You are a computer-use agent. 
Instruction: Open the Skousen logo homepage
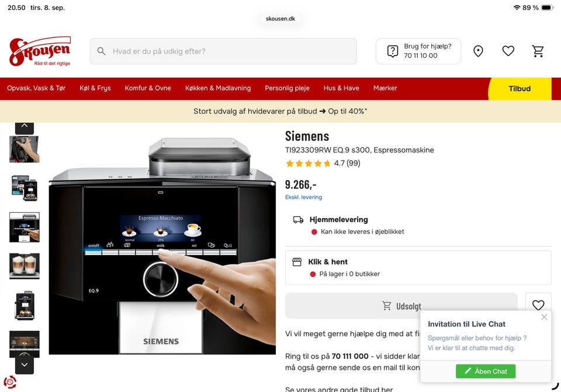(x=40, y=51)
